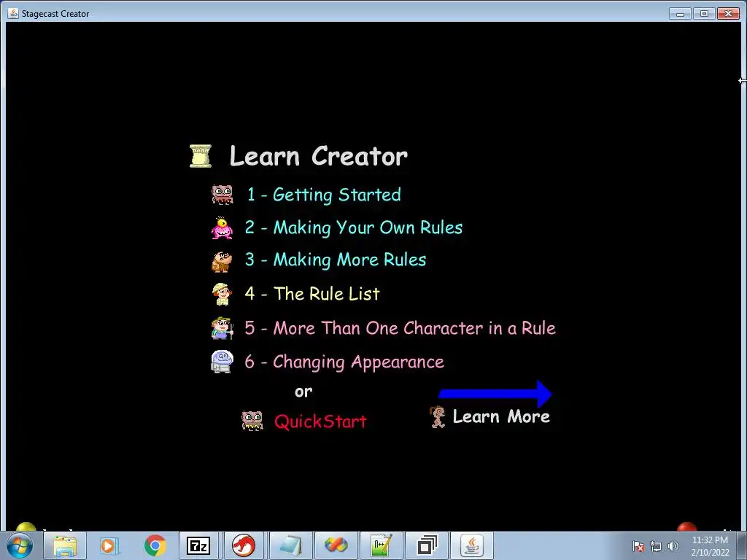
Task: Click the farmer icon beside lesson 5
Action: pos(222,328)
